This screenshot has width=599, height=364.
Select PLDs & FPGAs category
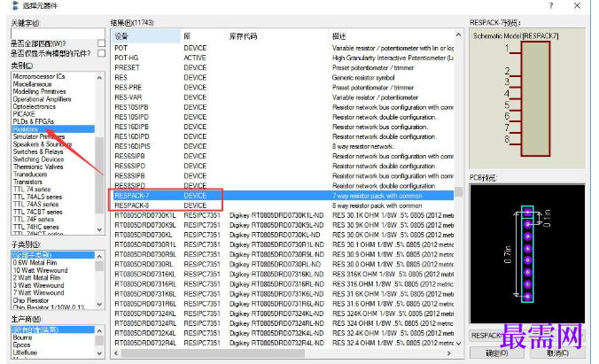(x=34, y=121)
